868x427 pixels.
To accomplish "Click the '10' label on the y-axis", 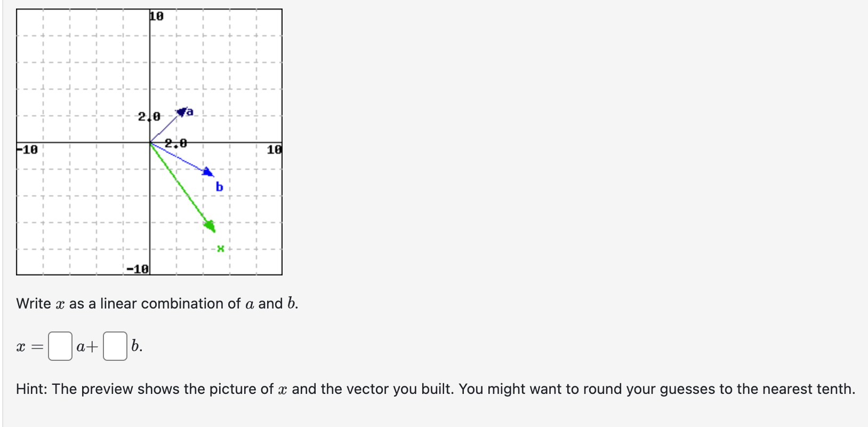I will point(156,15).
